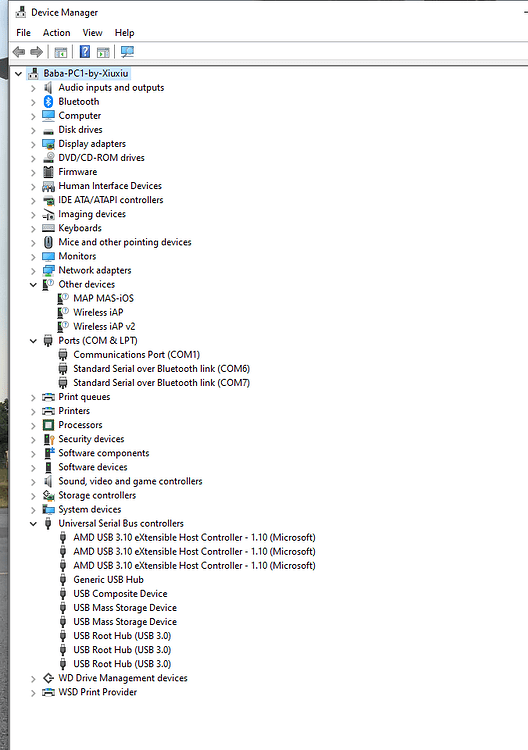Select the Generic USB Hub entry
The height and width of the screenshot is (750, 528).
coord(108,579)
